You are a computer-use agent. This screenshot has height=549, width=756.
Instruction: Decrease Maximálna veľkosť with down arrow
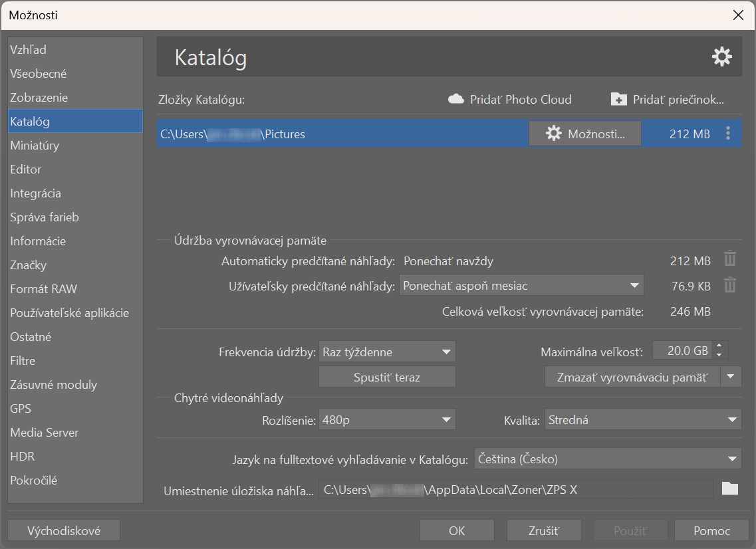pos(719,355)
